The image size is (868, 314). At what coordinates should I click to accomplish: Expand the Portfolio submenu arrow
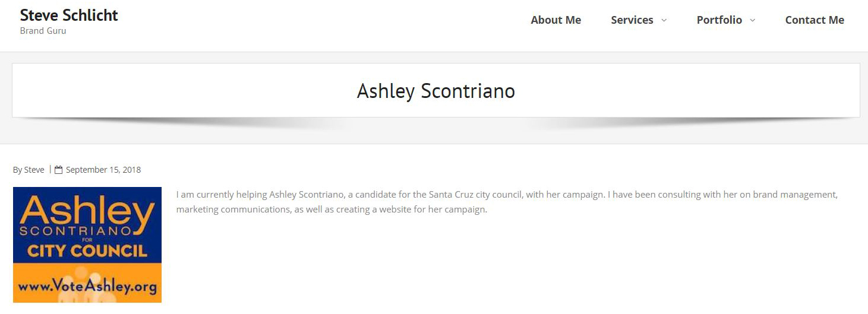tap(753, 20)
